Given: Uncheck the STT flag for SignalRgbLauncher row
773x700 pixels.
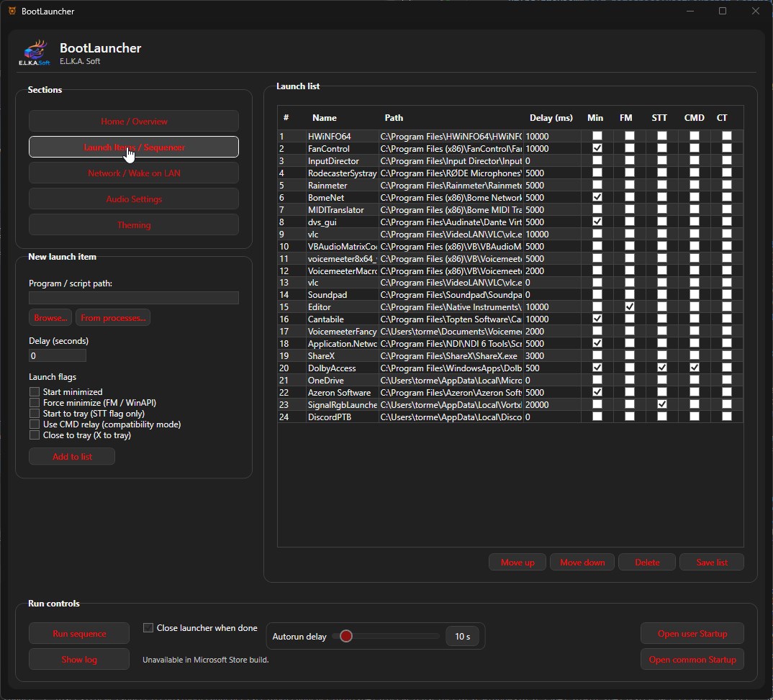Looking at the screenshot, I should (x=662, y=404).
